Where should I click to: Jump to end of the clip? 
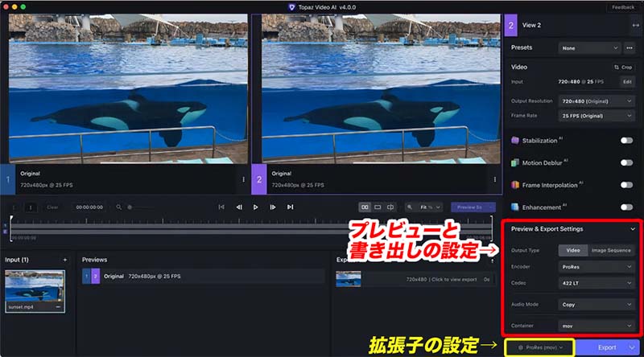291,207
